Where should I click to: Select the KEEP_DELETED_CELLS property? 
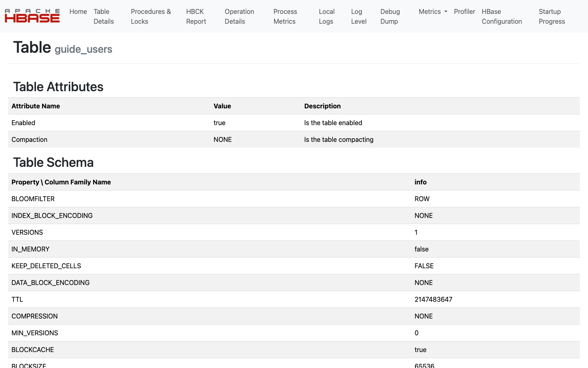point(46,266)
